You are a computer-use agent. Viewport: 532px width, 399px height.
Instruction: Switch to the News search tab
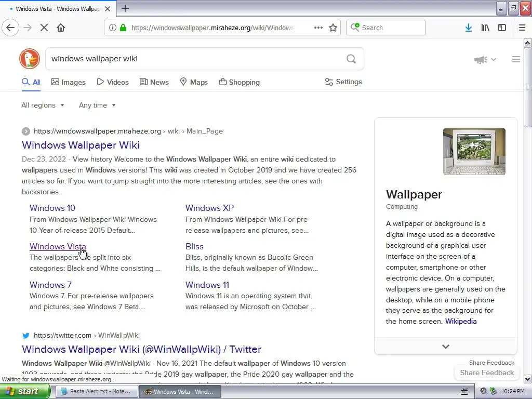click(154, 82)
